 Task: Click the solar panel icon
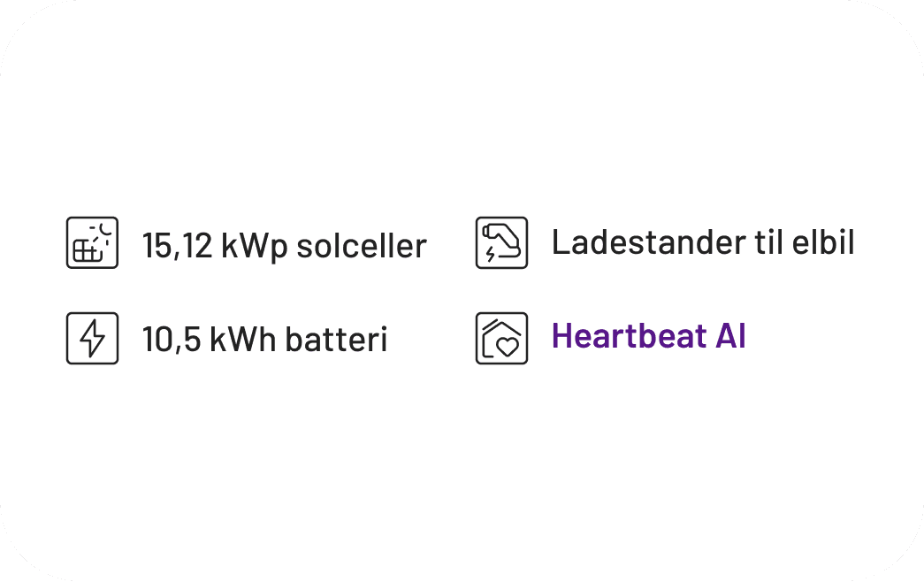(92, 243)
